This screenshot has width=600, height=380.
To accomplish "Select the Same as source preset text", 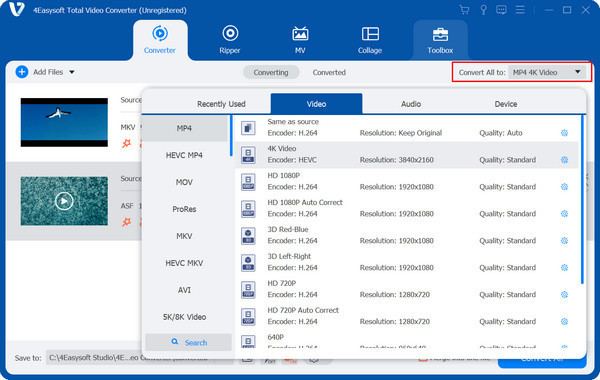I will [293, 122].
